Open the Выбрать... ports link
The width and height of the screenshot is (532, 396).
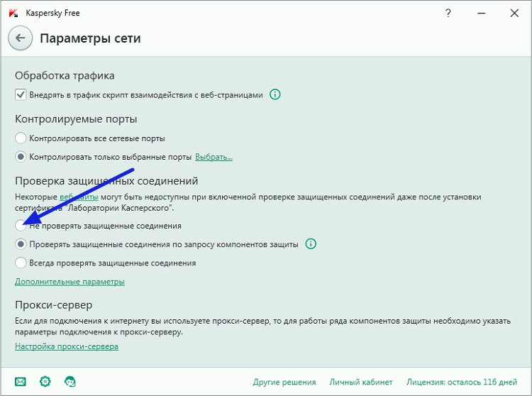coord(214,157)
